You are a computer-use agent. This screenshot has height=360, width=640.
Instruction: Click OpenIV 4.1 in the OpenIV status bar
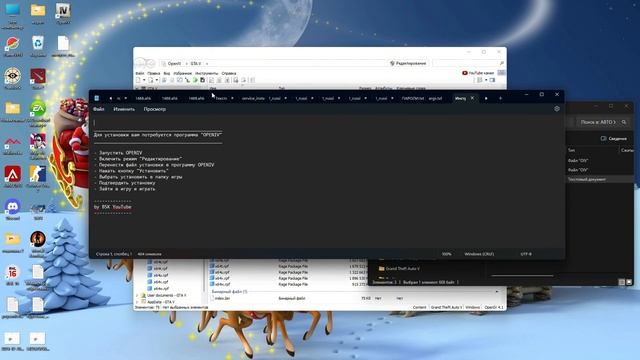(494, 307)
